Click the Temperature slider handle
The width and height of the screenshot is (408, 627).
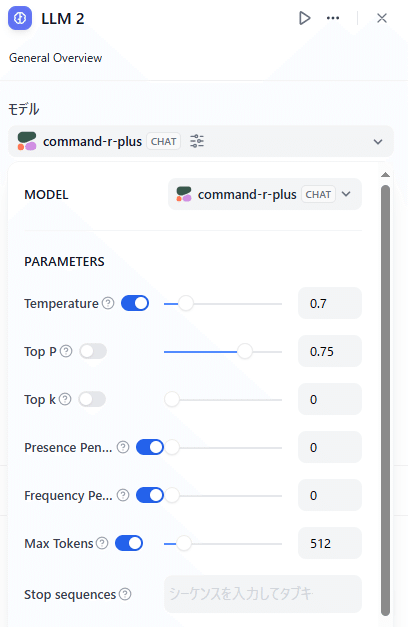186,304
